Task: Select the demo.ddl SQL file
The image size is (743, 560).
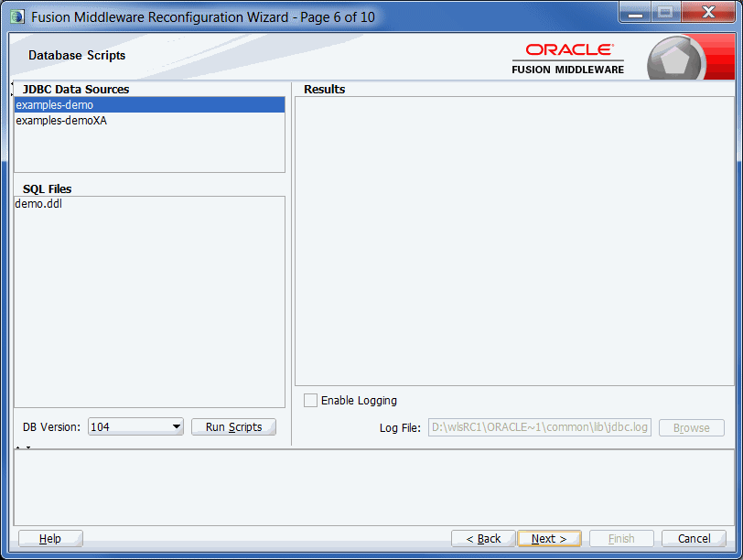Action: click(149, 204)
